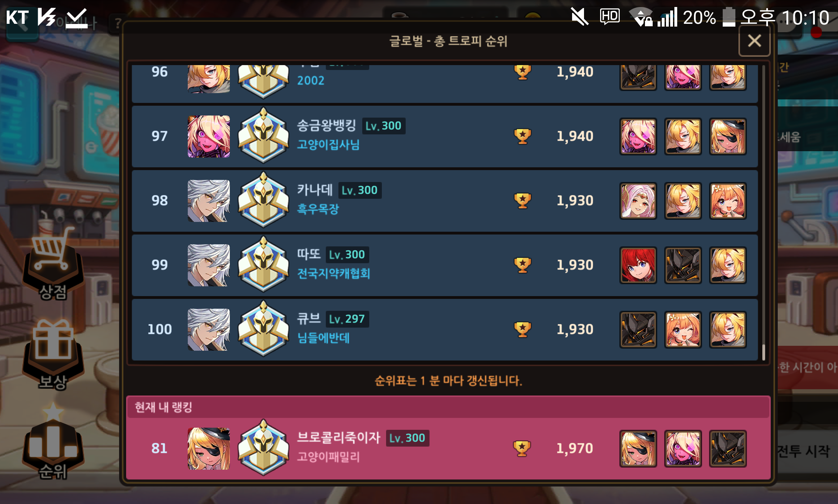This screenshot has width=838, height=504.
Task: Tap my eyepatch avatar in 현재 내 랭킹
Action: point(208,448)
